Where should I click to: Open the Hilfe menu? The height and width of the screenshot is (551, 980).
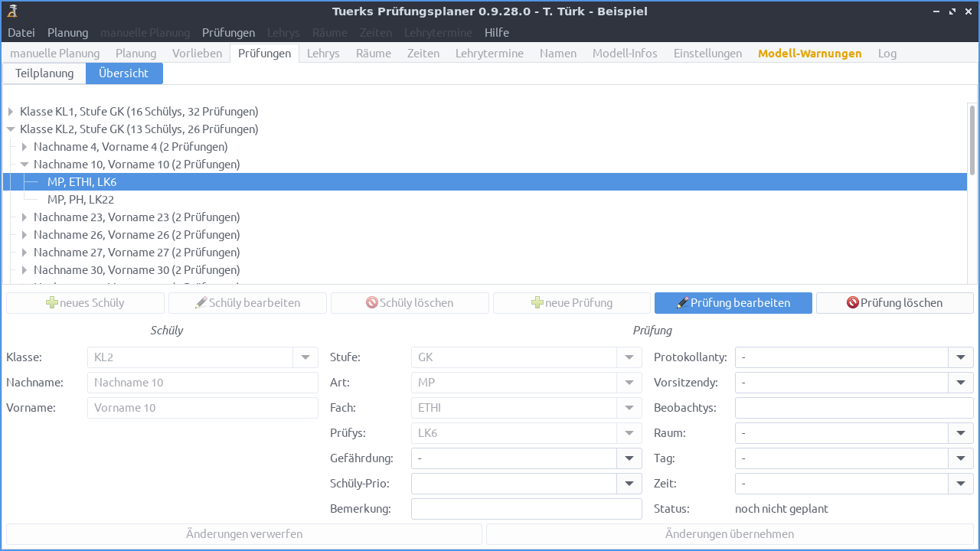click(496, 32)
